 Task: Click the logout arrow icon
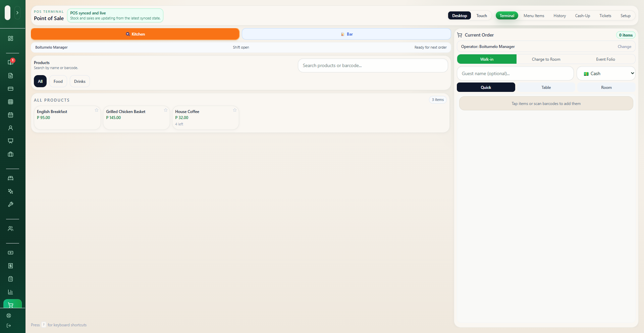[9, 326]
